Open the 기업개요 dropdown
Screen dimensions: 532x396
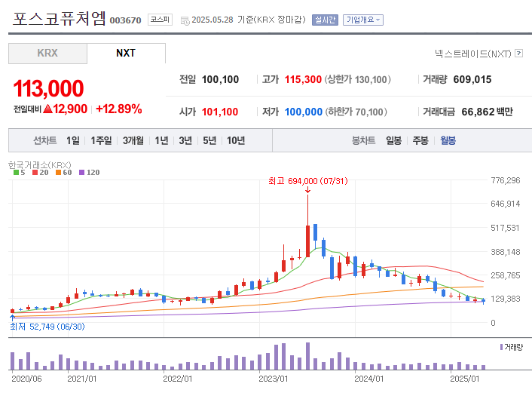(363, 20)
